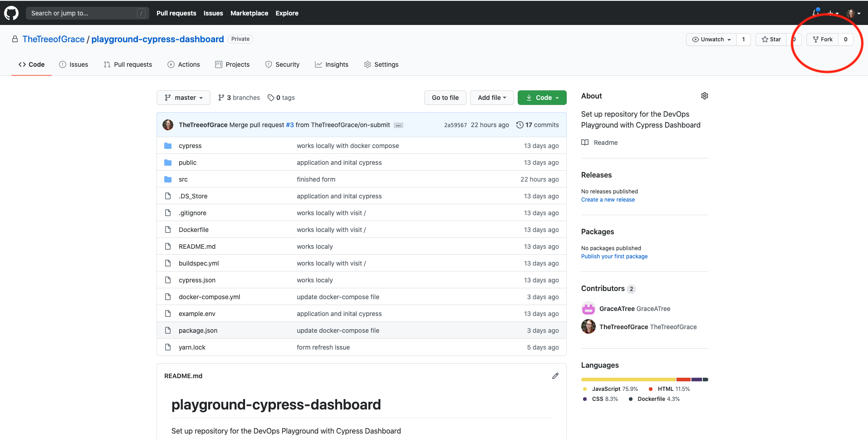Click the Dockerfile 4.3% language entry
Screen dimensions: 868x439
coord(654,399)
